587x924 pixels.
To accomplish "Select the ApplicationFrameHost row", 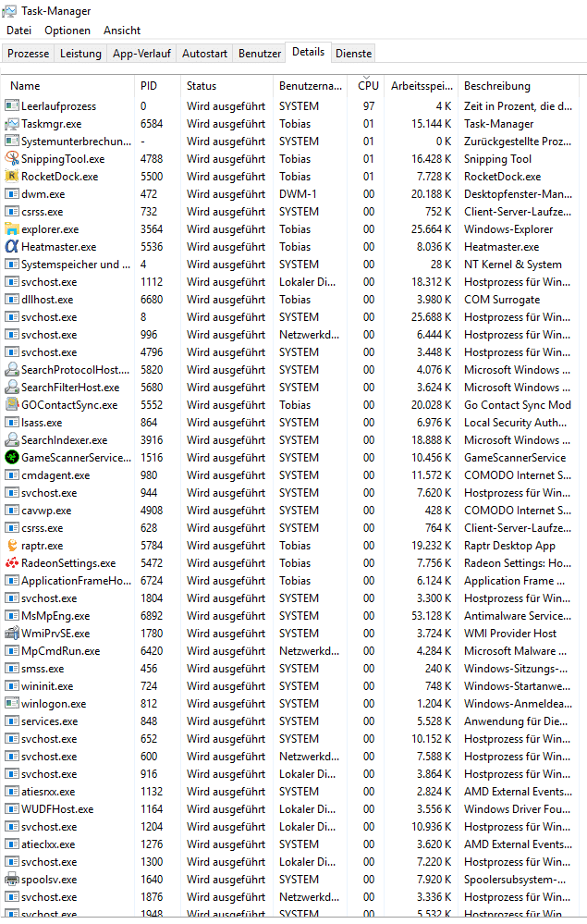I will pos(291,581).
